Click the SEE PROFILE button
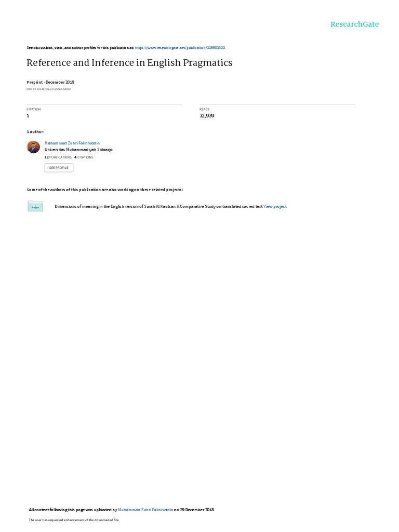The width and height of the screenshot is (399, 532). pos(59,168)
